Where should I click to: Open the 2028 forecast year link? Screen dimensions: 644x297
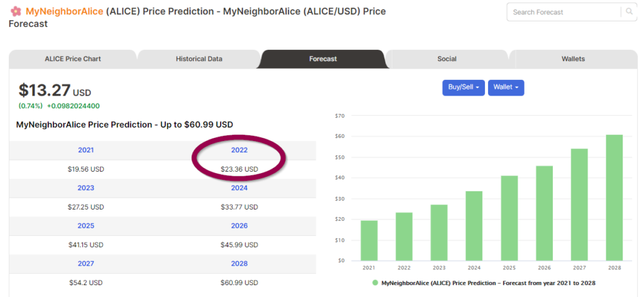[x=240, y=263]
